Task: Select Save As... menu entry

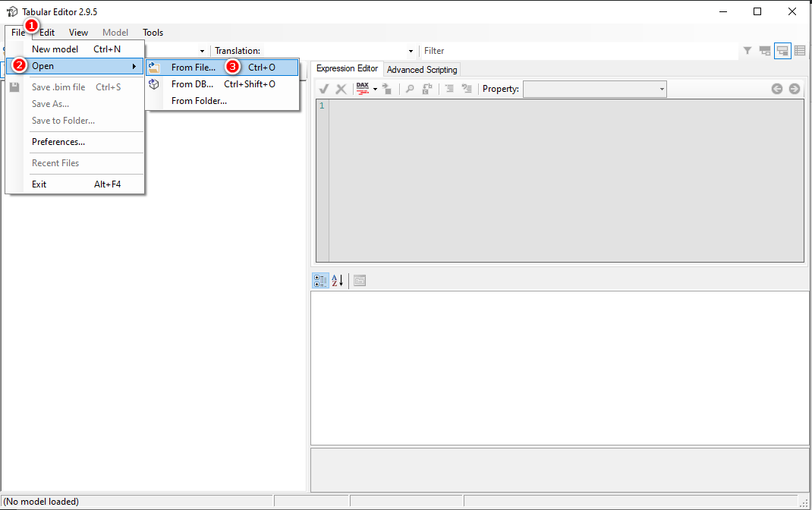Action: [76, 103]
